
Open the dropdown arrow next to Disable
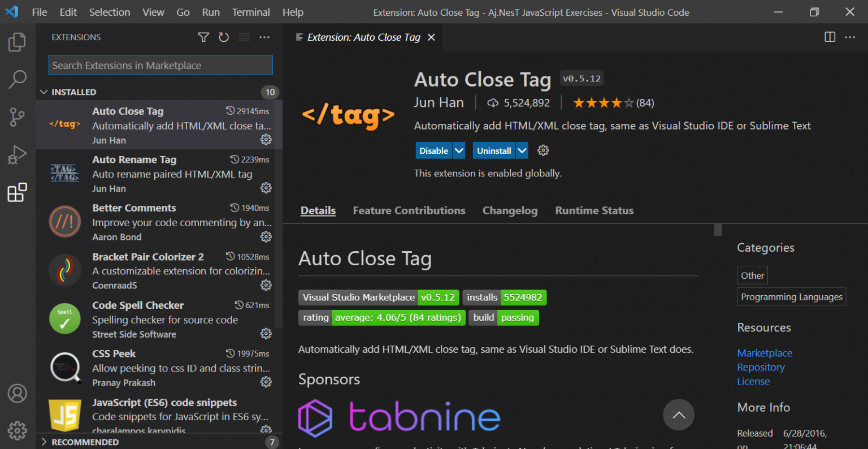point(459,150)
